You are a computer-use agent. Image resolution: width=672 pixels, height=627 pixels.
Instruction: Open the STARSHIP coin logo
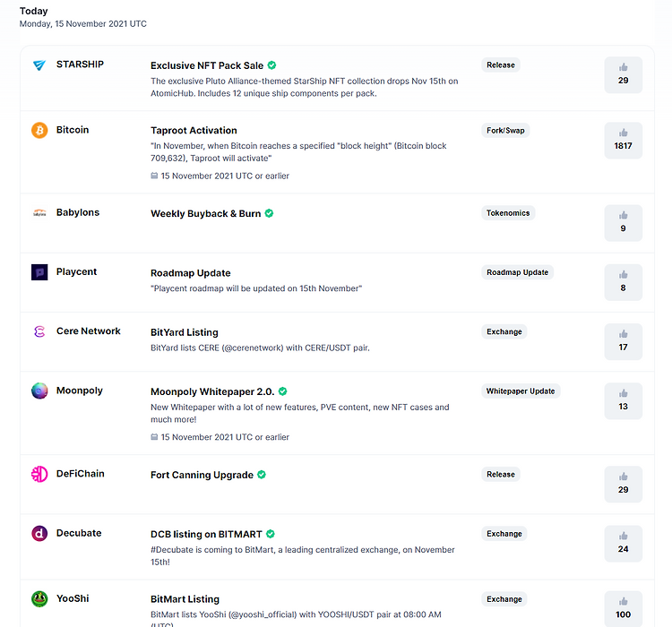(39, 65)
